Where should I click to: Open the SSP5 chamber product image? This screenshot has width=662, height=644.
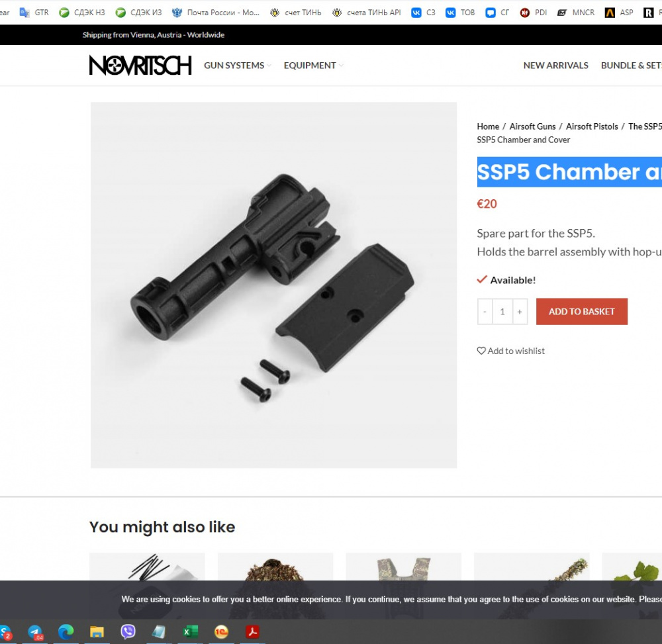273,285
